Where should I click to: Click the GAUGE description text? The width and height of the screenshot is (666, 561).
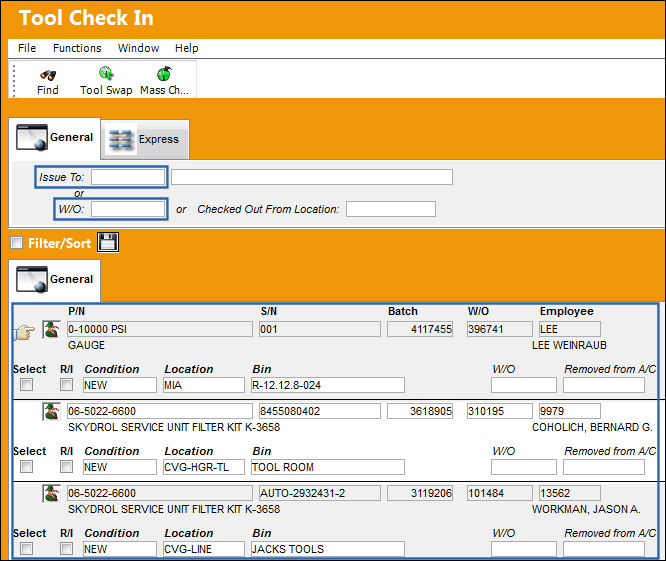pos(86,345)
